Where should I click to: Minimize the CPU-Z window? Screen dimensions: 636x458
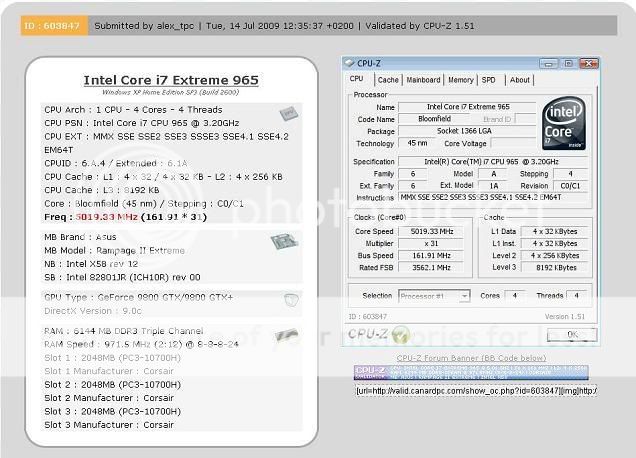pos(548,64)
